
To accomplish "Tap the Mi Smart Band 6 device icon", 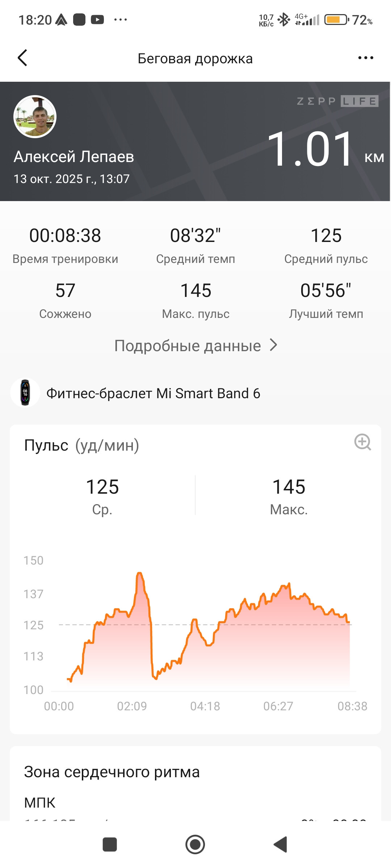I will click(x=25, y=392).
